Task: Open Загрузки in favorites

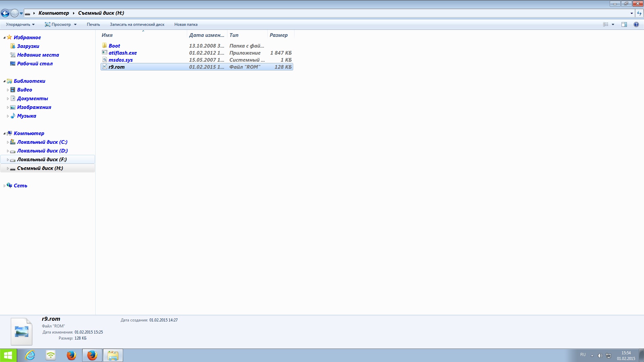Action: click(28, 46)
